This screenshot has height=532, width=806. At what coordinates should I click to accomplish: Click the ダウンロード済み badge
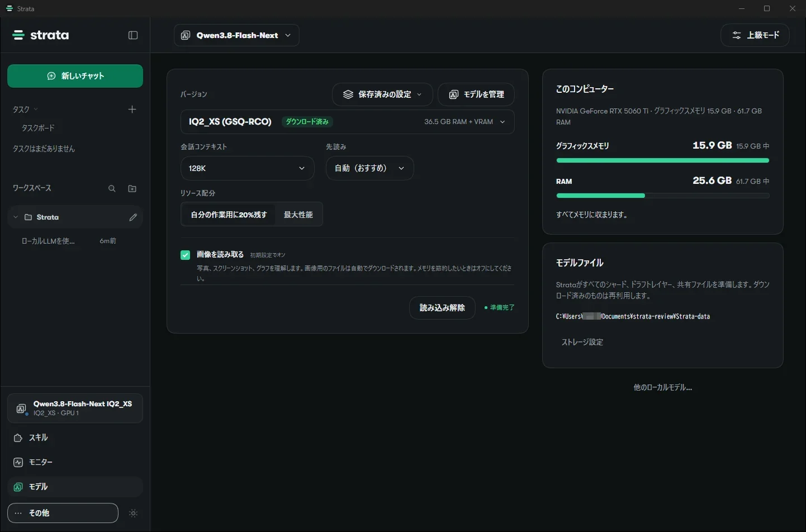[x=307, y=122]
